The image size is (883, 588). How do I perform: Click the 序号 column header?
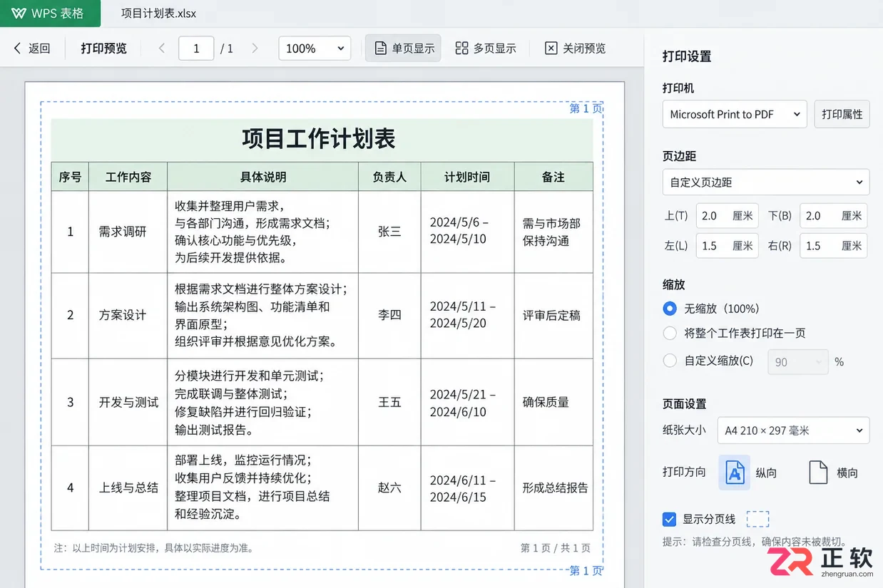(70, 177)
